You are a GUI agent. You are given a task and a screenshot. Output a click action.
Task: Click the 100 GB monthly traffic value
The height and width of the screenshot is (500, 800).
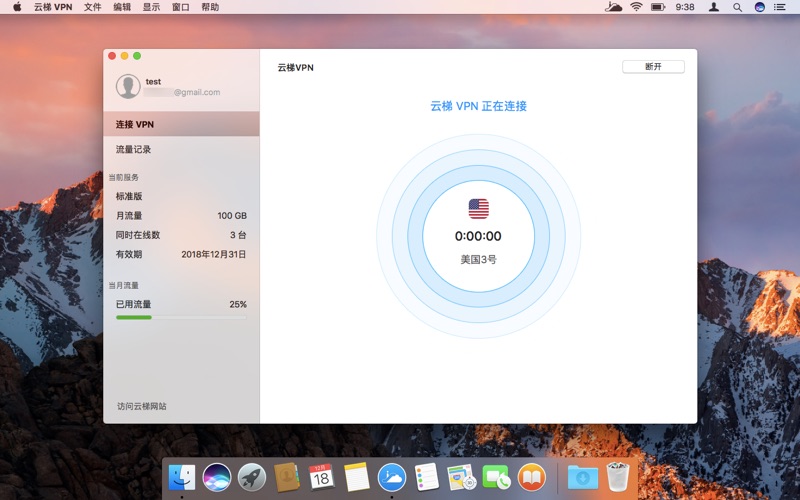(232, 216)
